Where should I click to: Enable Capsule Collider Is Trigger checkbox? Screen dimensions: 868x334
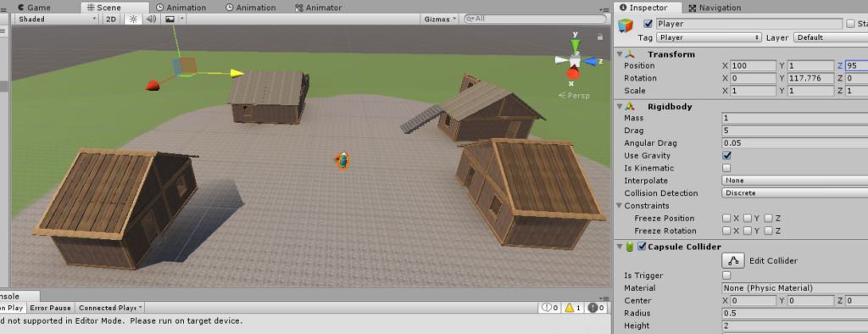726,276
